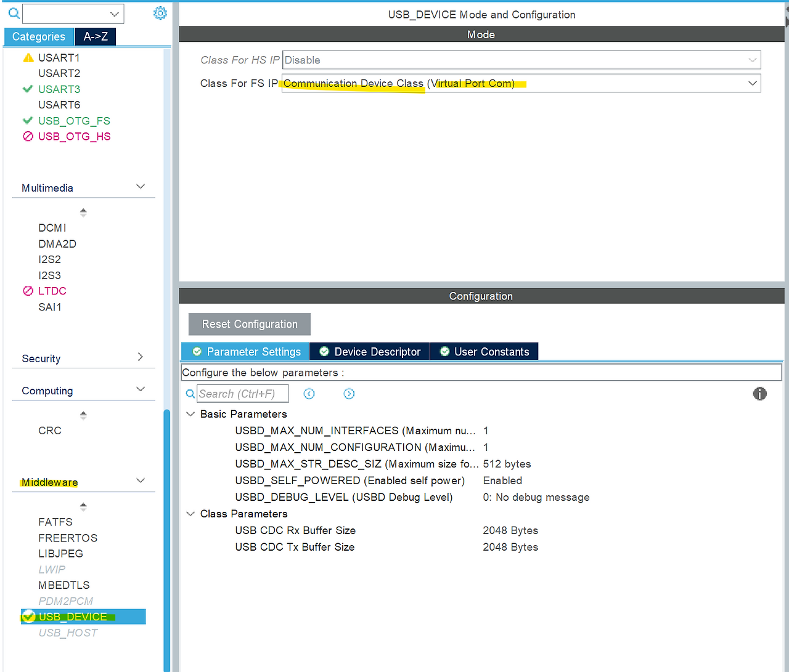Click the next search result arrow
The image size is (789, 672).
[x=349, y=393]
